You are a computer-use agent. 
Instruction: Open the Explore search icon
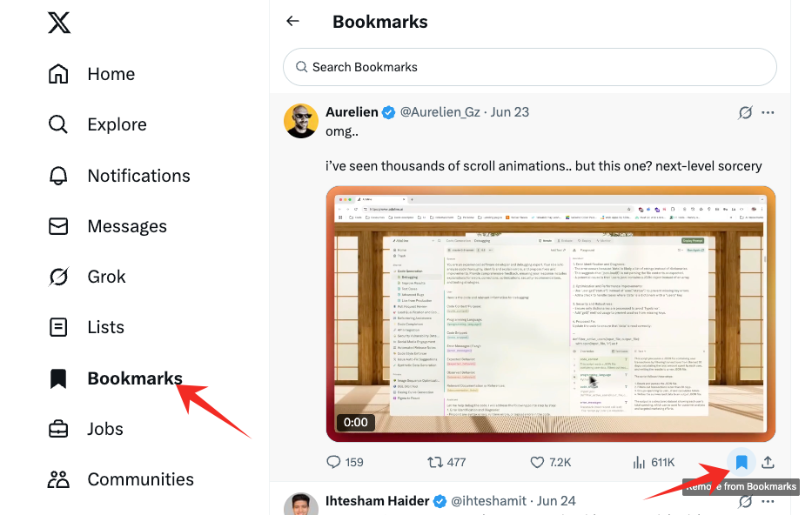[58, 124]
